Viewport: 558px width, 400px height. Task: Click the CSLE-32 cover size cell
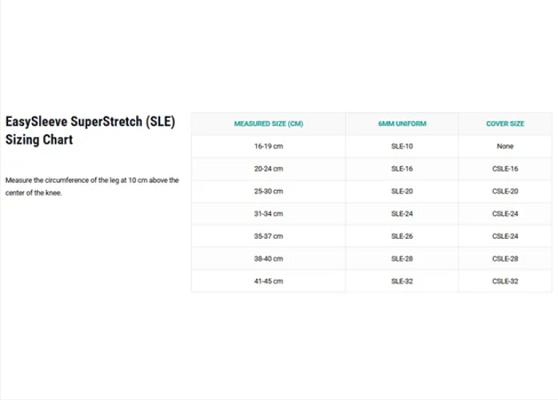tap(505, 281)
